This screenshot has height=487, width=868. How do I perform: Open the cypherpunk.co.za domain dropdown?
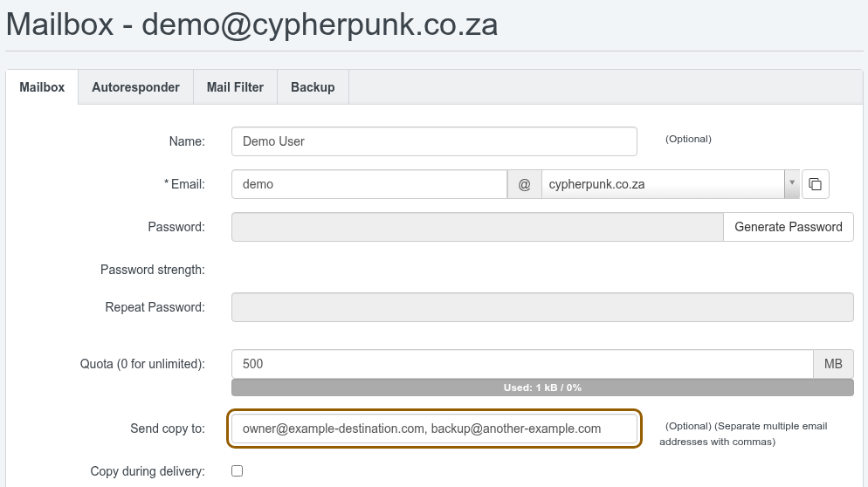(x=671, y=184)
